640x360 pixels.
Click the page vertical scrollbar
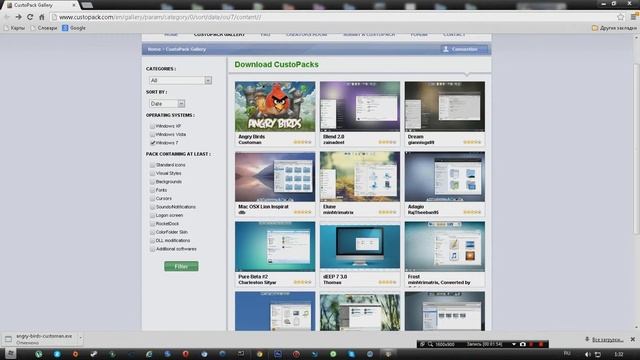point(636,149)
